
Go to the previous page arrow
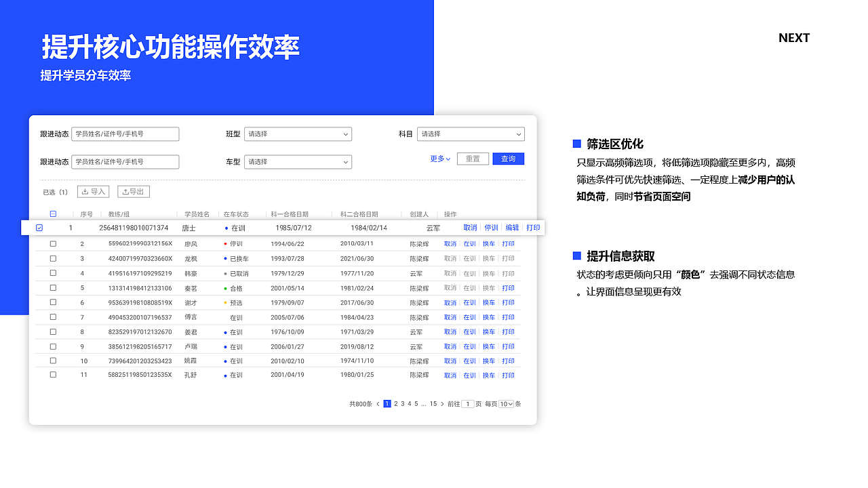[x=378, y=404]
